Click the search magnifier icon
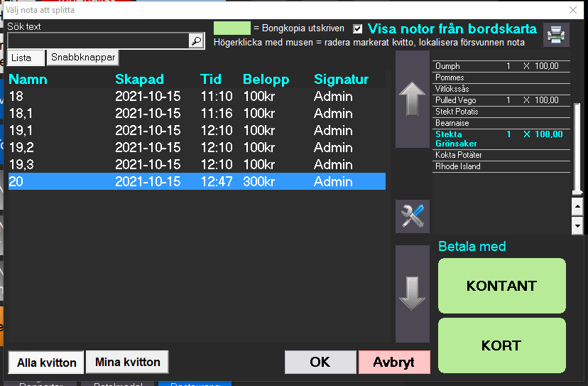 point(196,41)
